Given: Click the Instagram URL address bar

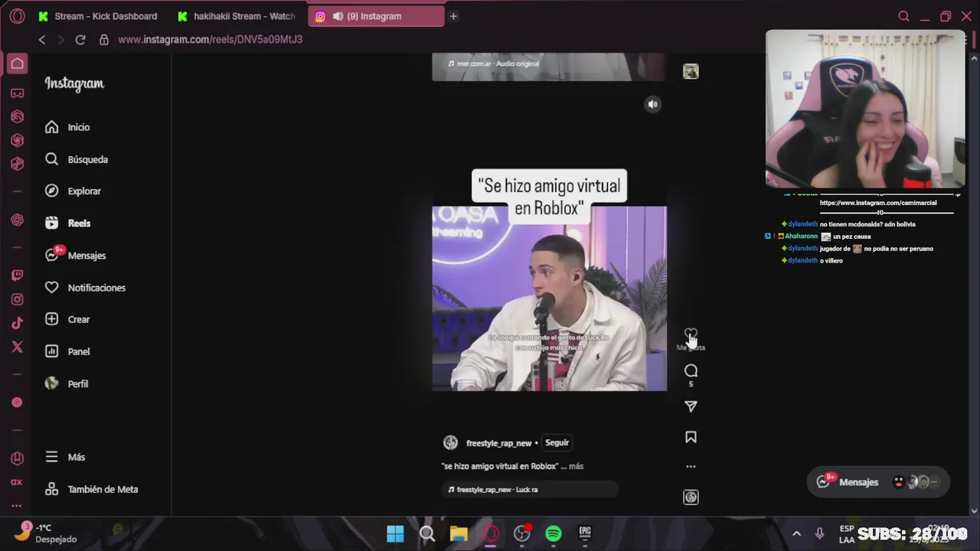Looking at the screenshot, I should 211,40.
